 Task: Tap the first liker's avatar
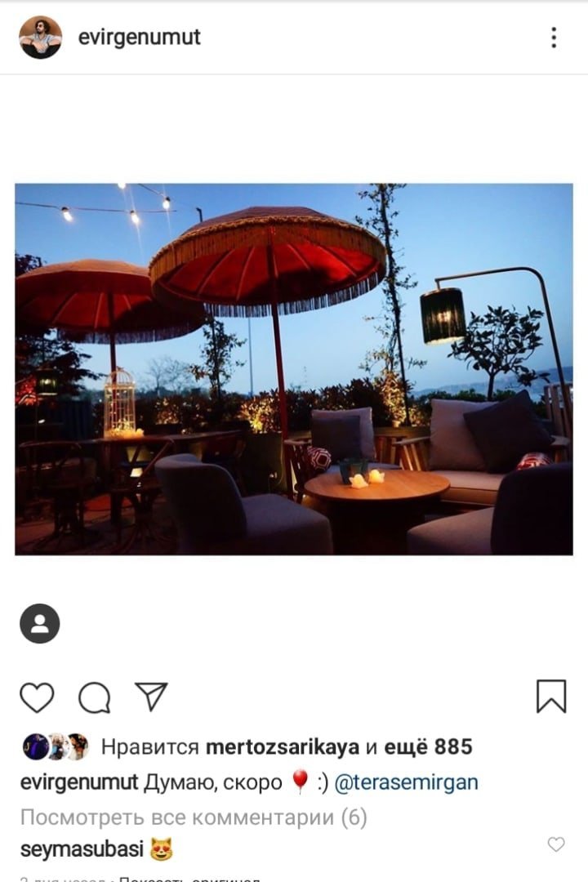[x=35, y=747]
